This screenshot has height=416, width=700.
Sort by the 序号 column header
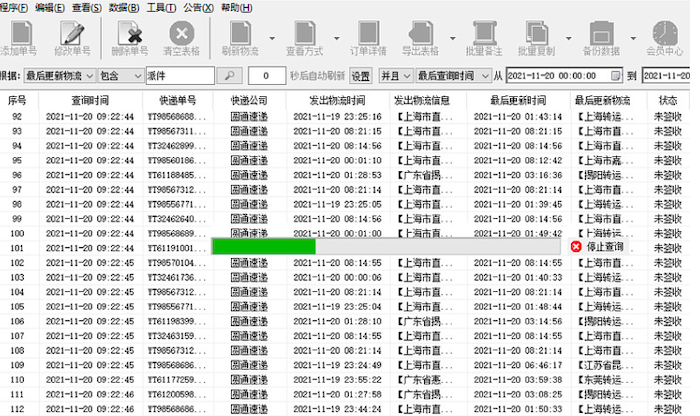coord(17,100)
